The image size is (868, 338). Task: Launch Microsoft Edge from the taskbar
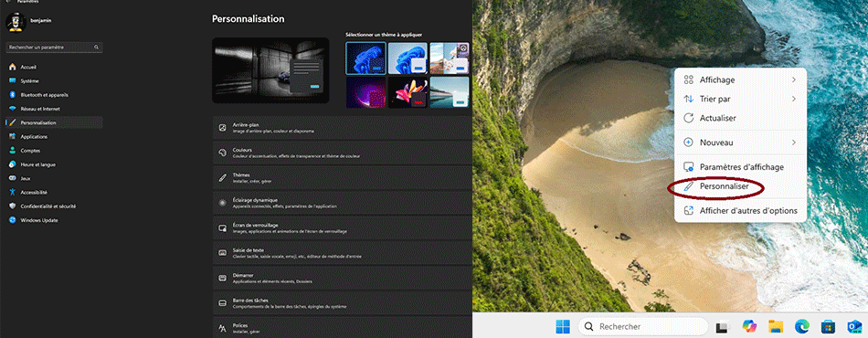(802, 326)
